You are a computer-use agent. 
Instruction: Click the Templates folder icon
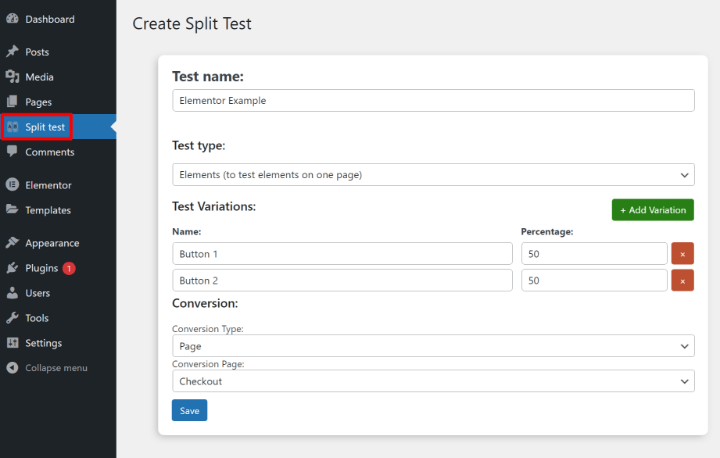tap(12, 210)
